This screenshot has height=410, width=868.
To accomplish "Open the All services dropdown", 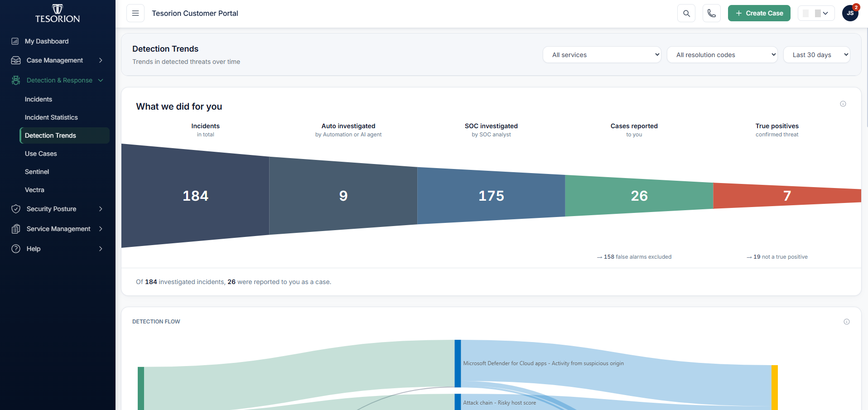I will (x=602, y=55).
